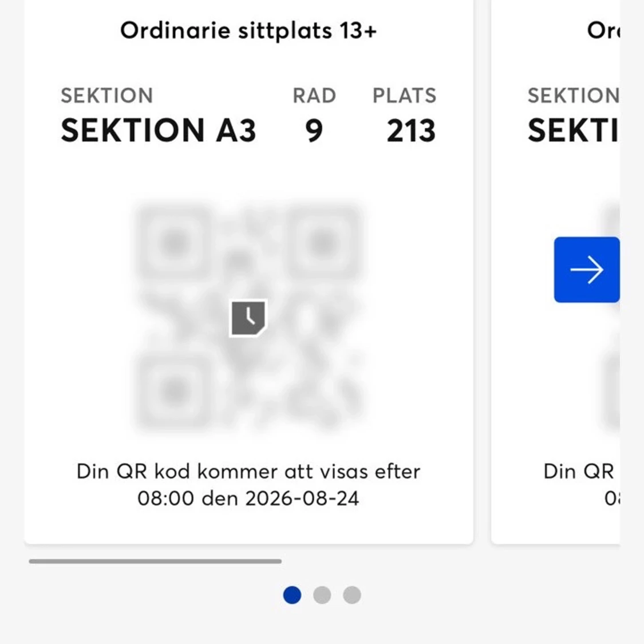Click the first ticket's "SEKTION" label
Screen dimensions: 644x644
tap(107, 96)
